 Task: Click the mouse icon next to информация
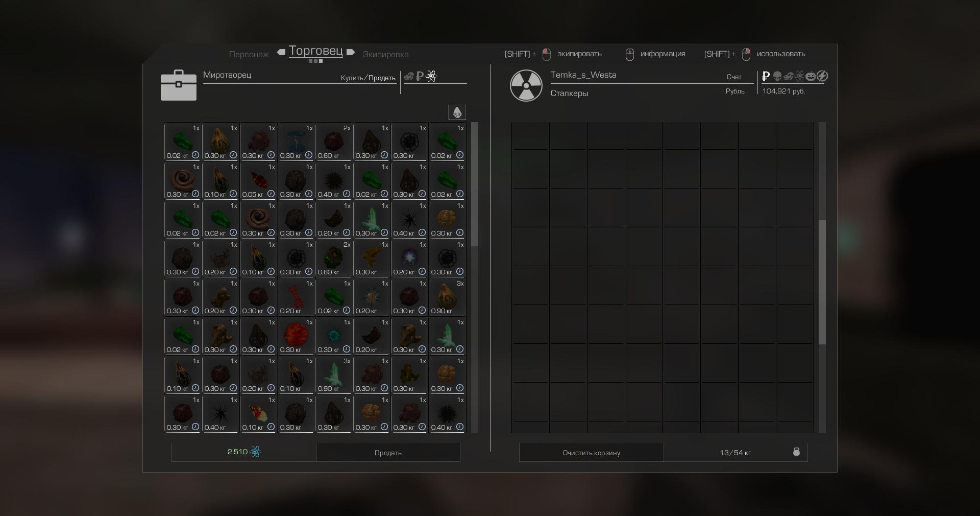click(630, 54)
